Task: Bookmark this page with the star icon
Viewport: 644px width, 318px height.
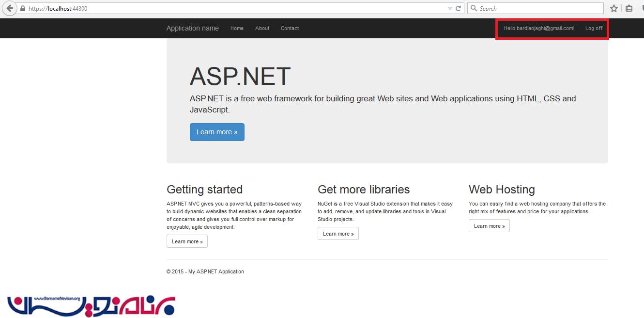Action: click(x=614, y=8)
